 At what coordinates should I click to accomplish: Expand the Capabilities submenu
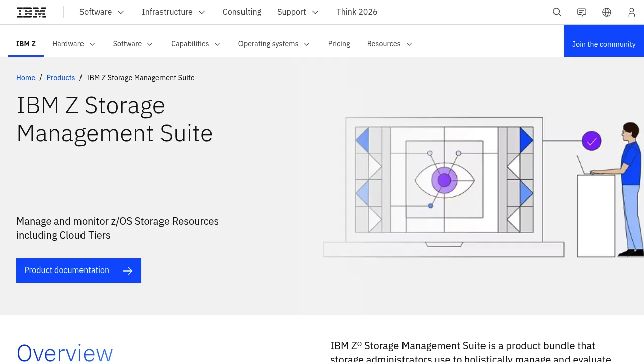(x=196, y=44)
